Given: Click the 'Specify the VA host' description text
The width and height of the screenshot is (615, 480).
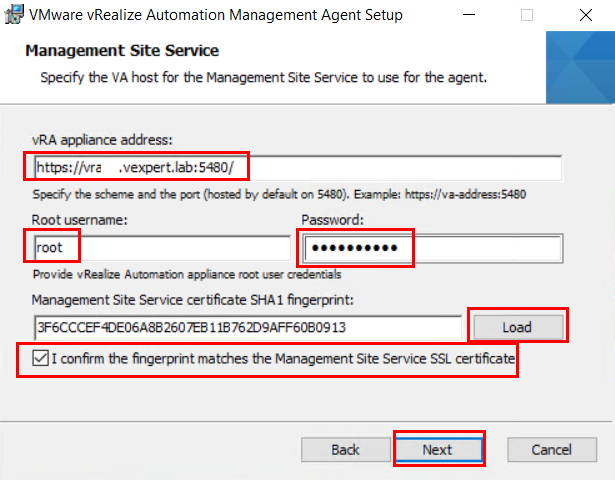Looking at the screenshot, I should click(264, 78).
